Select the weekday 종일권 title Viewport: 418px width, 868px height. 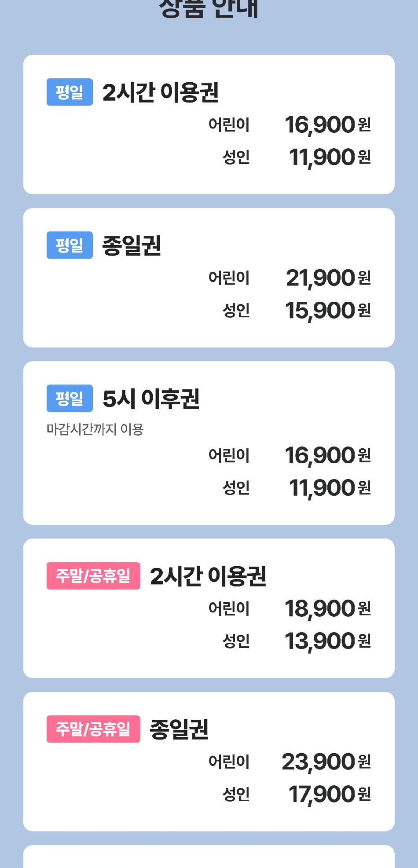[132, 245]
